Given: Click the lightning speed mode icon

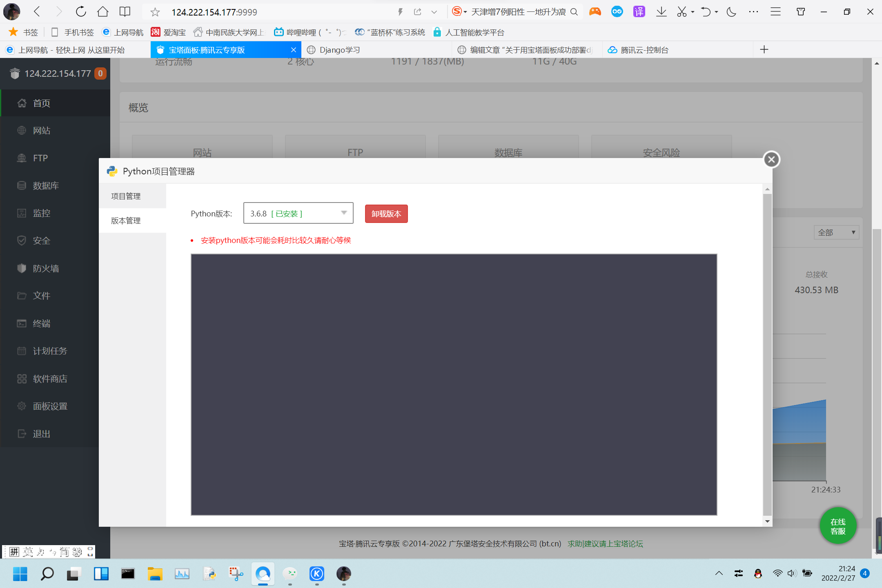Looking at the screenshot, I should click(x=400, y=12).
